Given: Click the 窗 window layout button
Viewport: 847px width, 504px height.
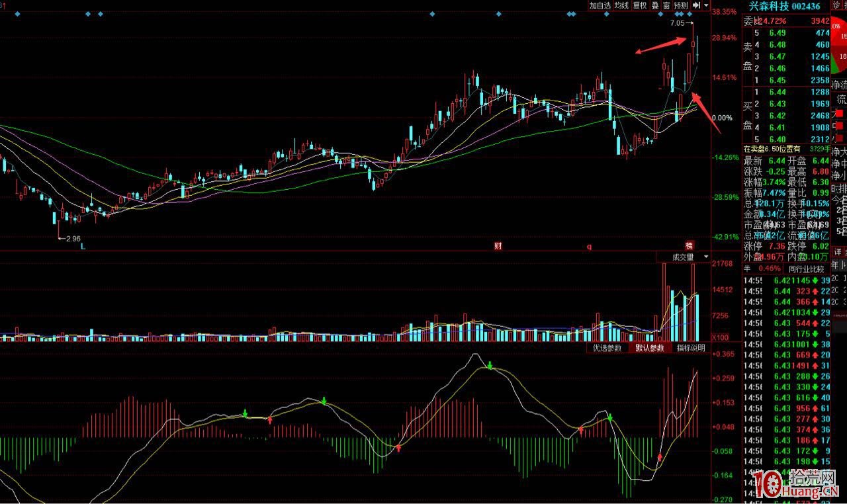Looking at the screenshot, I should pyautogui.click(x=666, y=5).
